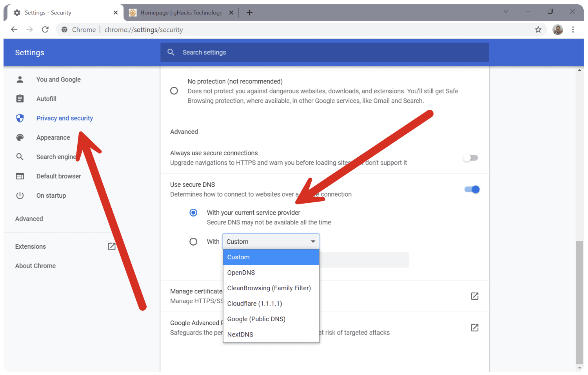Open Appearance settings section

click(x=53, y=137)
